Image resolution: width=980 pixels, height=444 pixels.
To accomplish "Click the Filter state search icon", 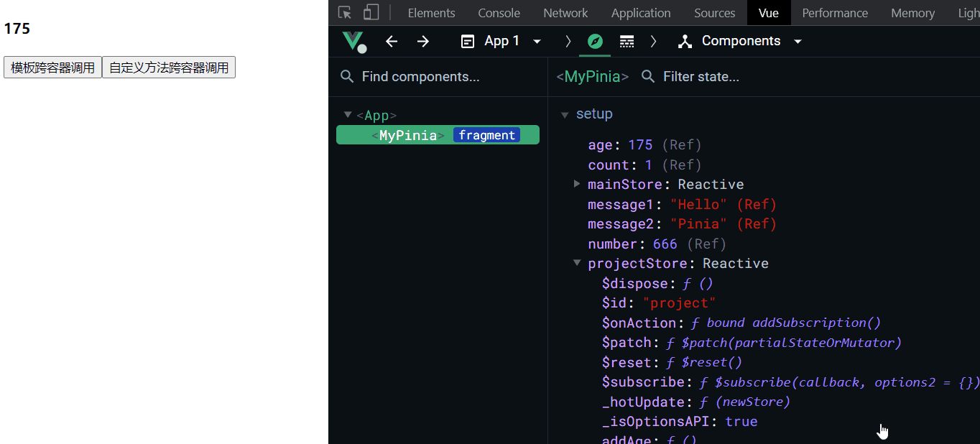I will pos(648,76).
